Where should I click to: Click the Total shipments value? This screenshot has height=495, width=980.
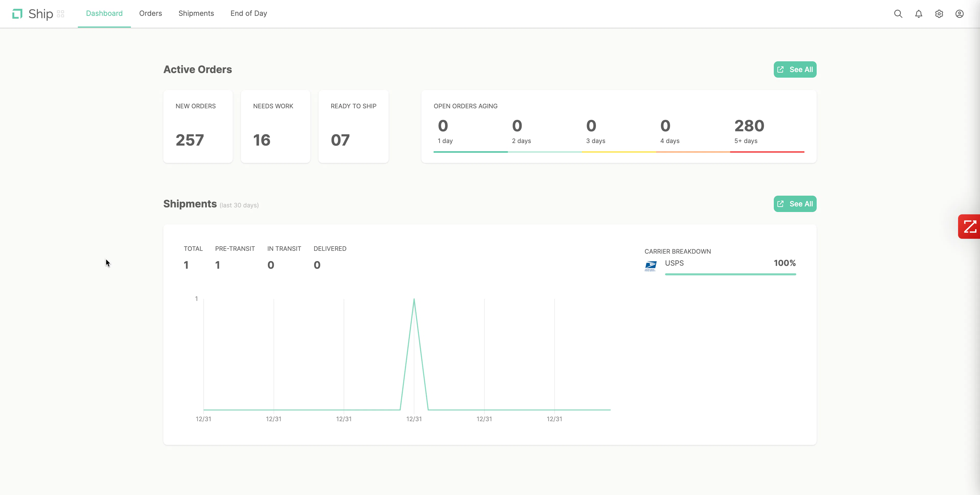tap(186, 265)
